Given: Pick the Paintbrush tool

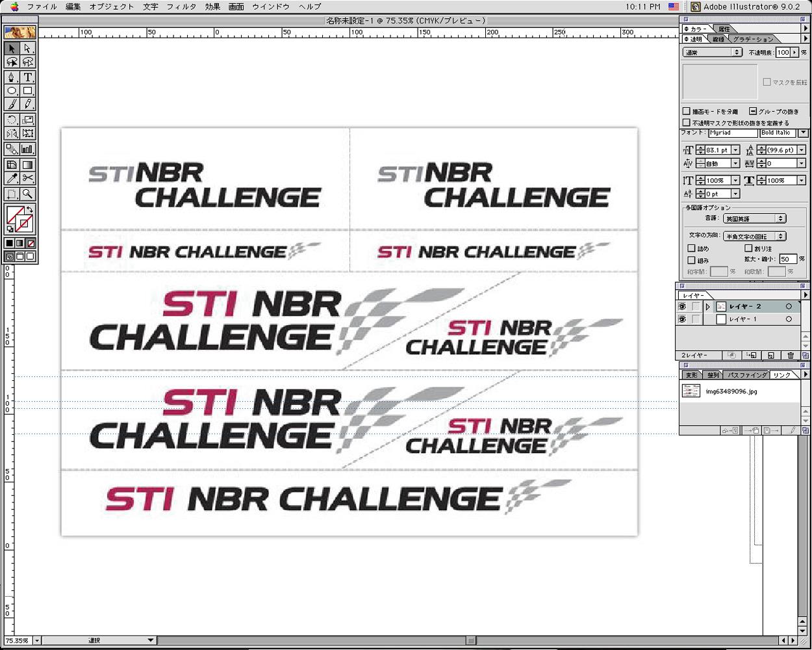Looking at the screenshot, I should [x=12, y=105].
